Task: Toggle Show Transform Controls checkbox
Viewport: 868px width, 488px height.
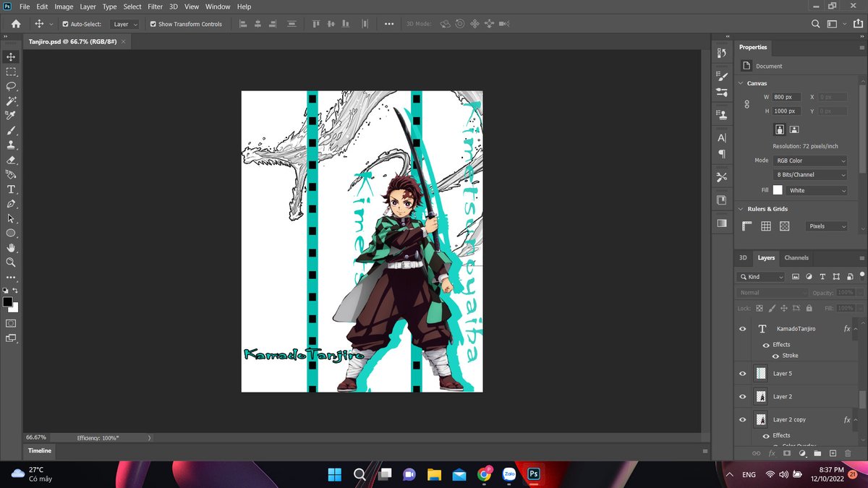Action: point(153,24)
